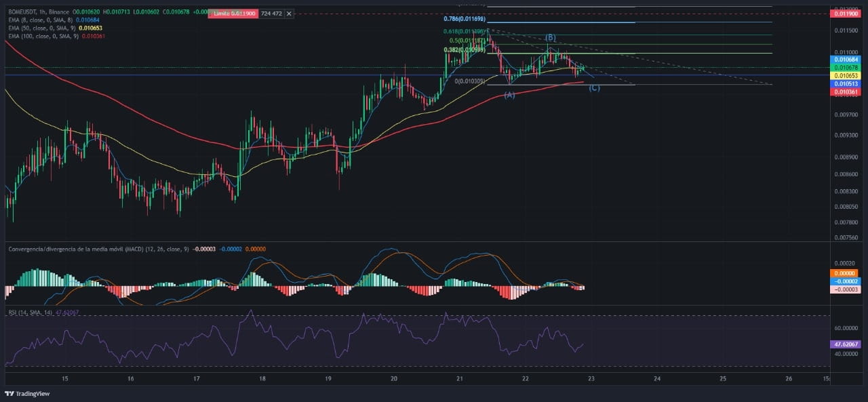Click the (A) wave label
The height and width of the screenshot is (402, 868).
(x=509, y=95)
